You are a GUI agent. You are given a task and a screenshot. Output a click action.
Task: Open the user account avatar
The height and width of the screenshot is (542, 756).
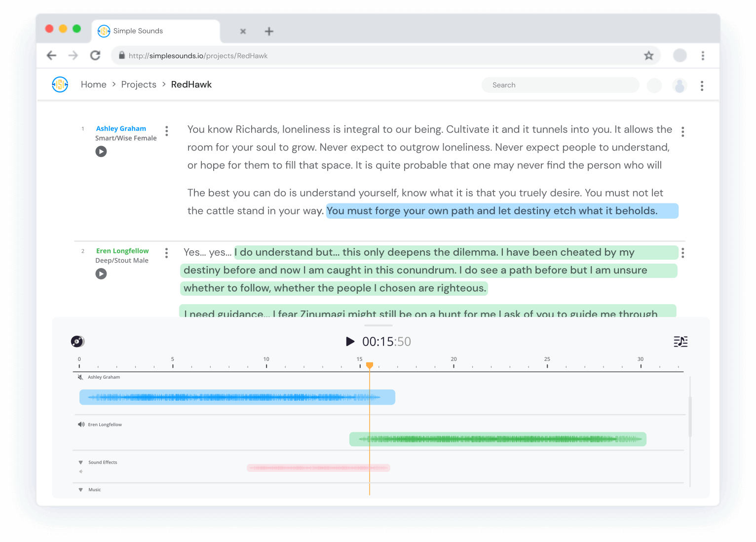(x=680, y=85)
